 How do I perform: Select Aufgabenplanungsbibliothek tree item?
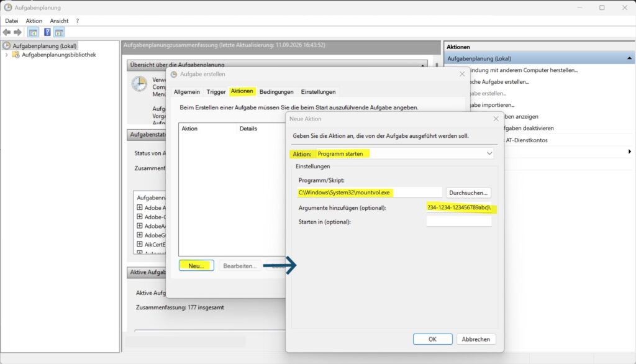(x=59, y=55)
